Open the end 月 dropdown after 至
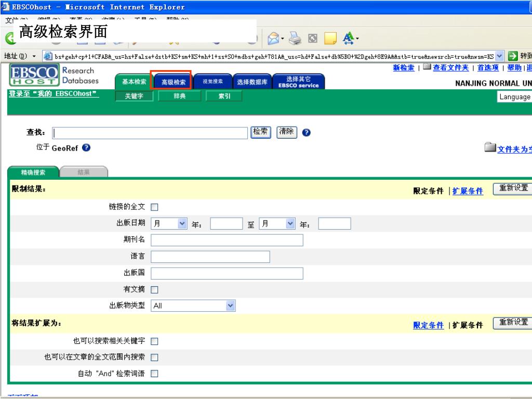 tap(277, 223)
